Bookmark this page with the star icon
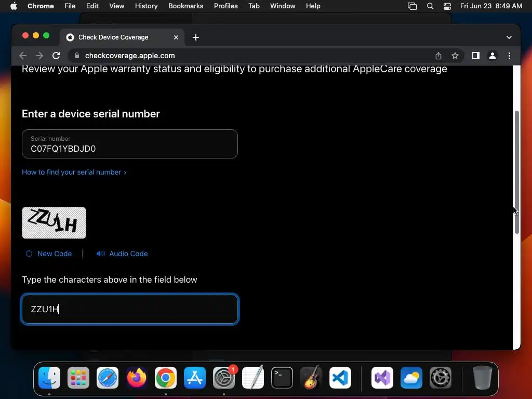 point(455,56)
